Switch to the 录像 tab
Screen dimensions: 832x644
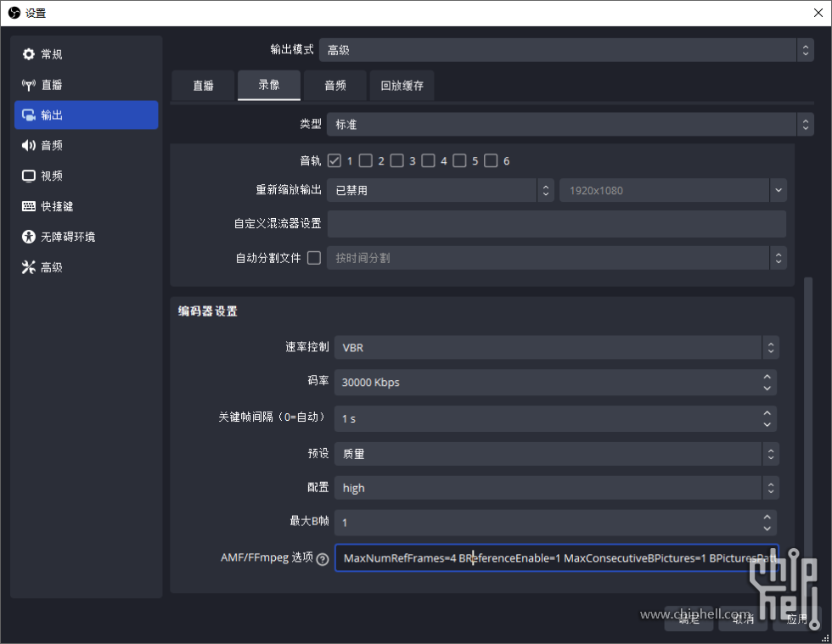(269, 85)
